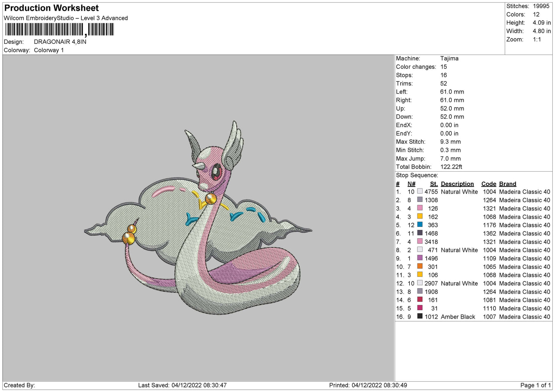Click the EndX value 0.00 in

(449, 125)
